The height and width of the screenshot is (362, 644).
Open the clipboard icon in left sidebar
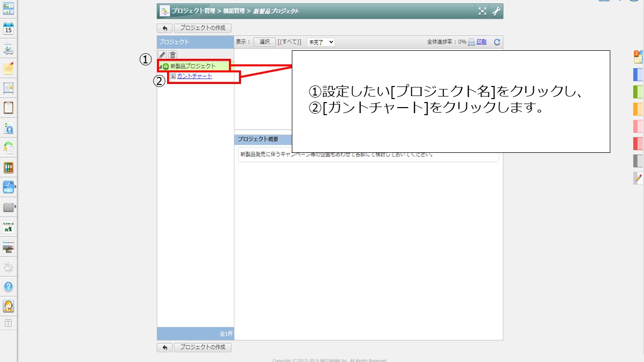point(9,108)
